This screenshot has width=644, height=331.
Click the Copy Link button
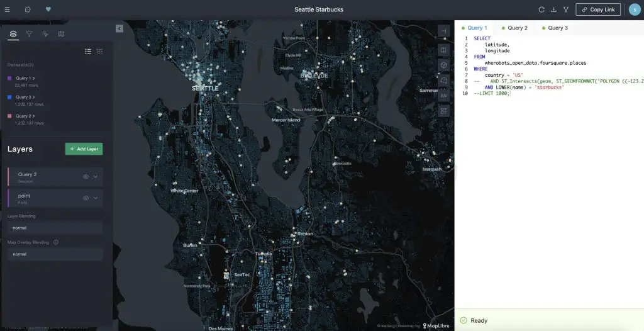tap(598, 9)
